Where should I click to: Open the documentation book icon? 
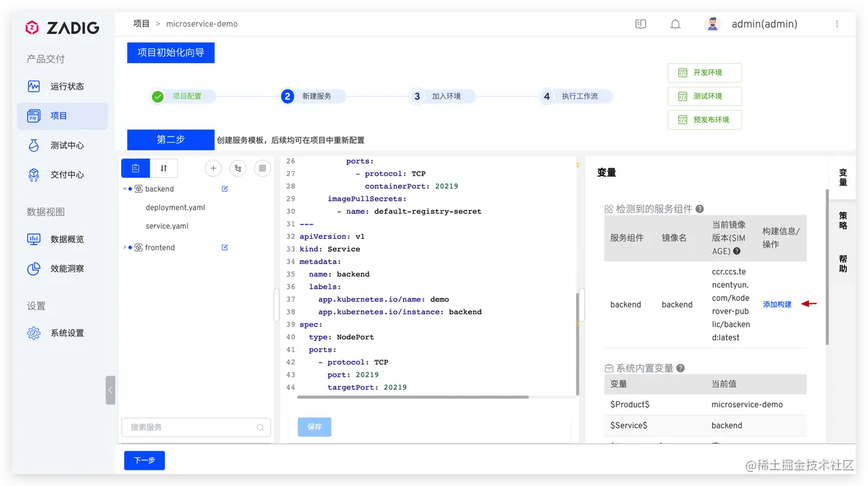[641, 24]
